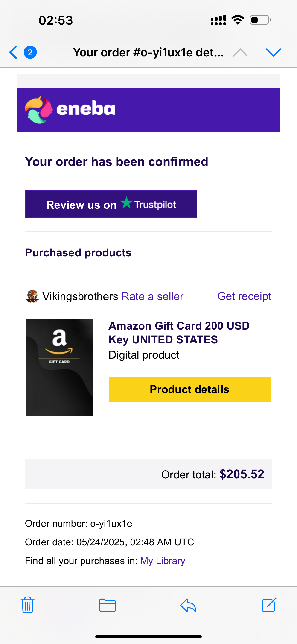Tap the blue unread count badge
The image size is (297, 644).
[30, 52]
